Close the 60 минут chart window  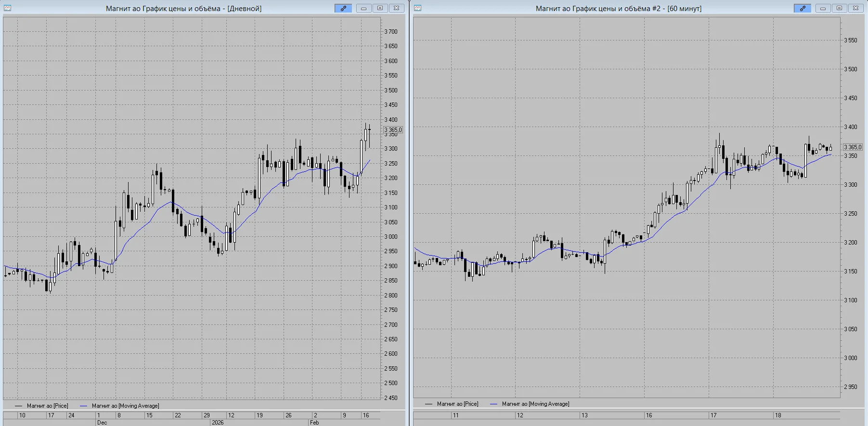pos(855,8)
